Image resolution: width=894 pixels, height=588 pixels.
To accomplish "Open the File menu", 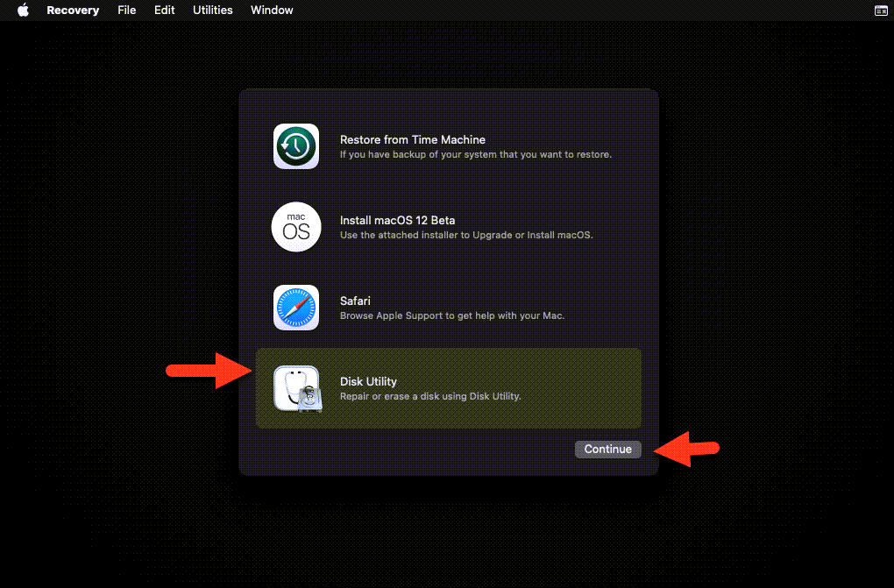I will pos(127,11).
